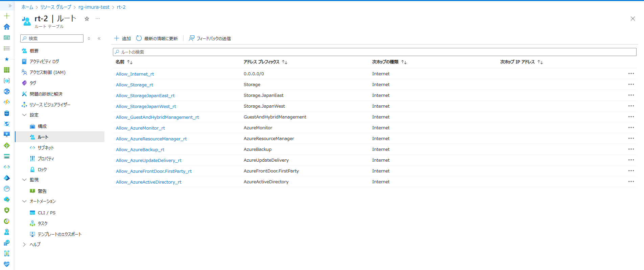Go to rg-imura-test breadcrumb
Viewport: 644px width, 270px height.
pyautogui.click(x=94, y=7)
